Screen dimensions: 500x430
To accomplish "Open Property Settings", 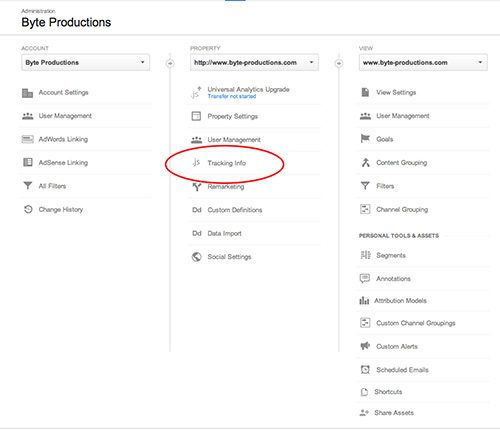I will (x=233, y=116).
